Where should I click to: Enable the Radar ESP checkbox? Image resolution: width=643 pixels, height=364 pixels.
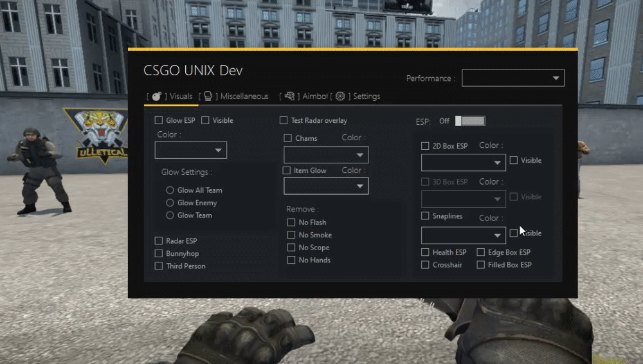tap(159, 241)
